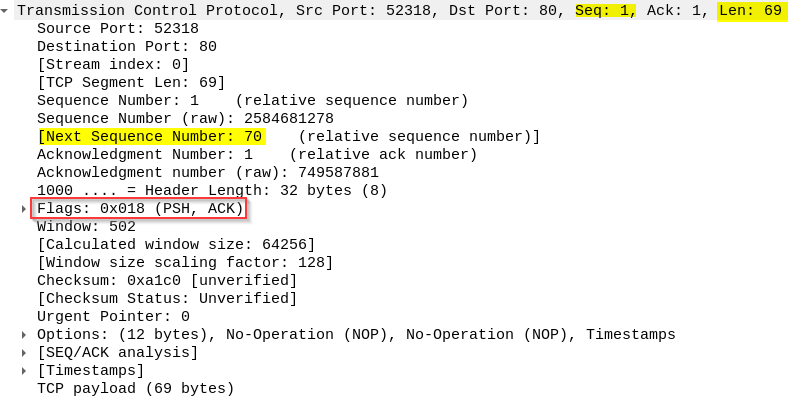Select the relative Sequence Number: 1 row

(x=252, y=101)
